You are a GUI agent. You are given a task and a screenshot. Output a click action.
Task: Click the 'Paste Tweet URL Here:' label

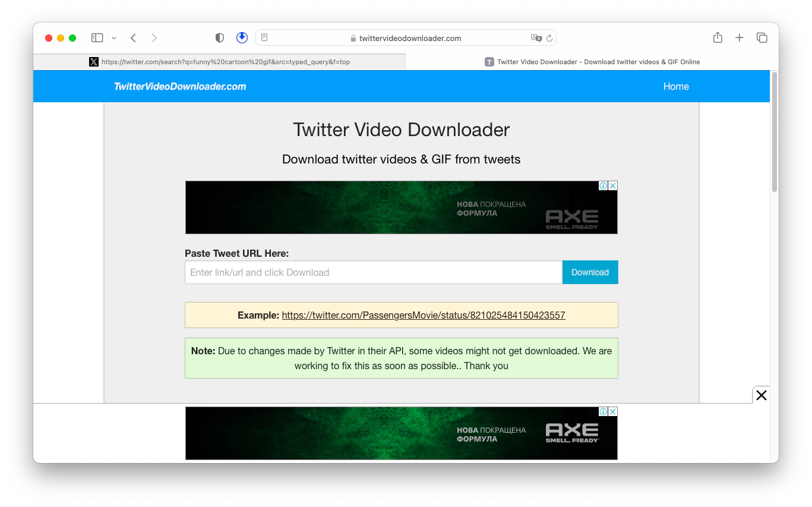pos(237,253)
